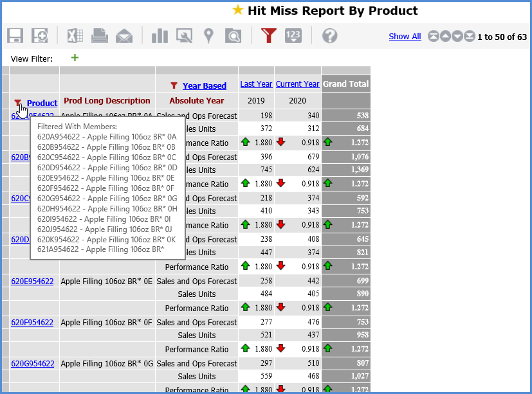Click the Save floppy disk icon
Viewport: 532px width, 394px height.
15,36
